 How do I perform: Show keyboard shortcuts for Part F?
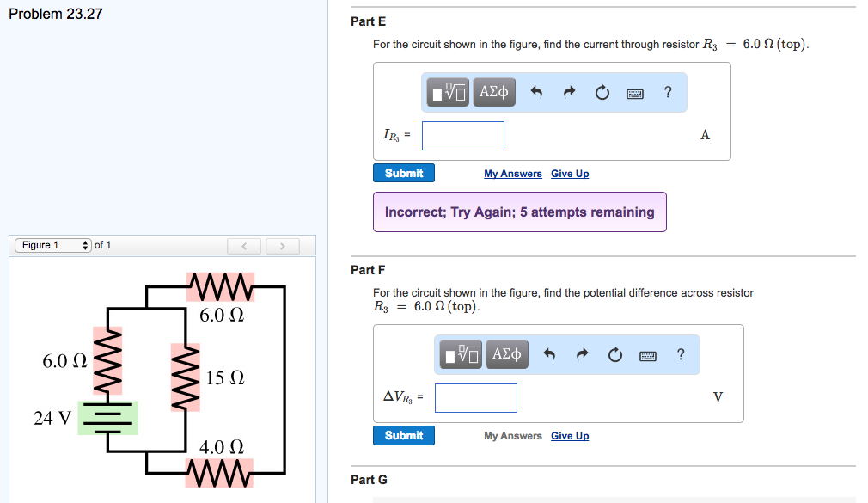click(x=648, y=356)
